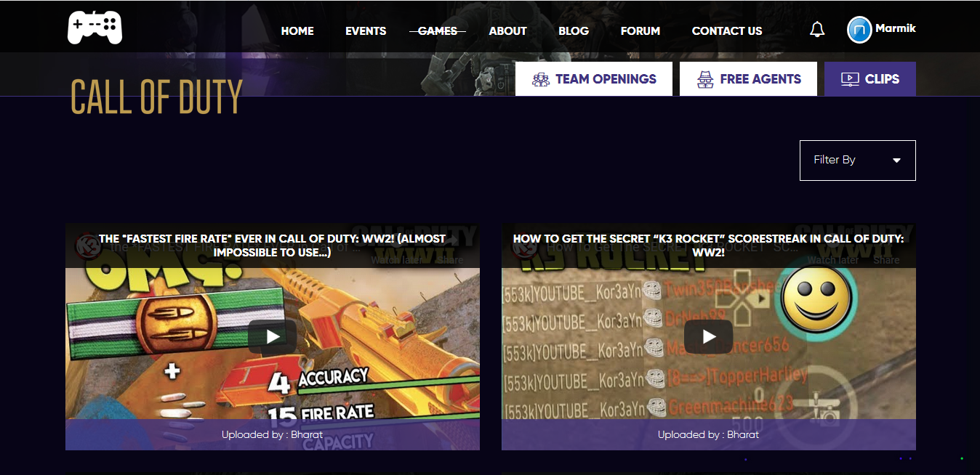Select Games in the navigation bar
This screenshot has width=980, height=475.
437,31
